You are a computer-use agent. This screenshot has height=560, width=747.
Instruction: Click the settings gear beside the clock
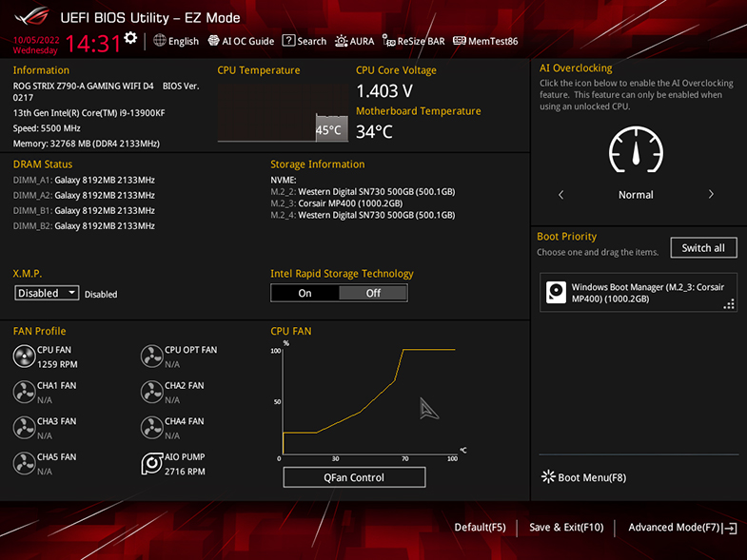point(130,38)
